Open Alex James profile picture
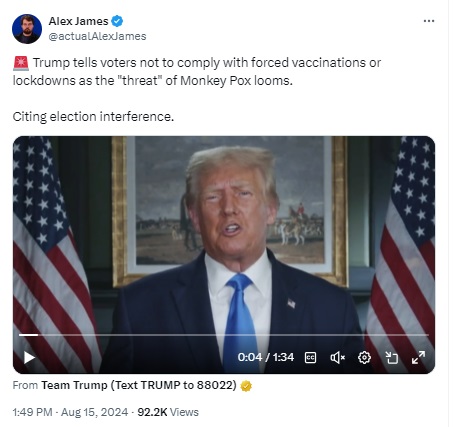Screen dimensions: 458x427 [x=27, y=29]
